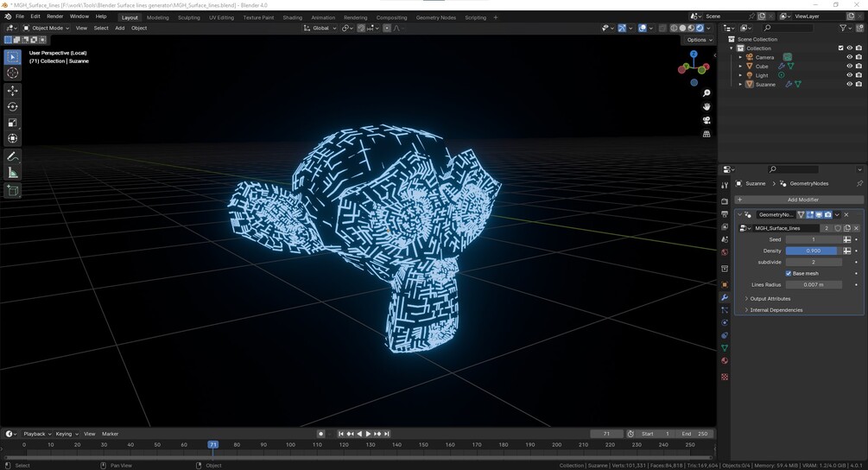
Task: Select the Scale tool
Action: (12, 123)
